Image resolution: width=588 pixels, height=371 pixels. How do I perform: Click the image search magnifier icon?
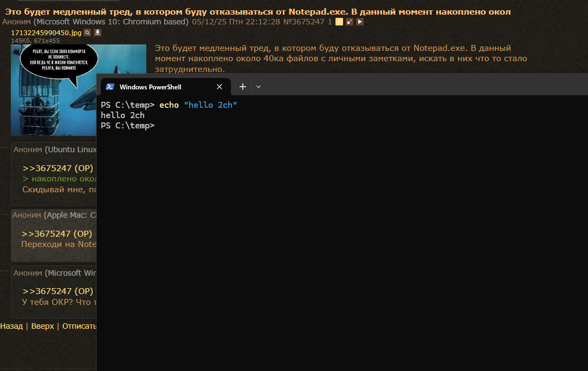87,32
